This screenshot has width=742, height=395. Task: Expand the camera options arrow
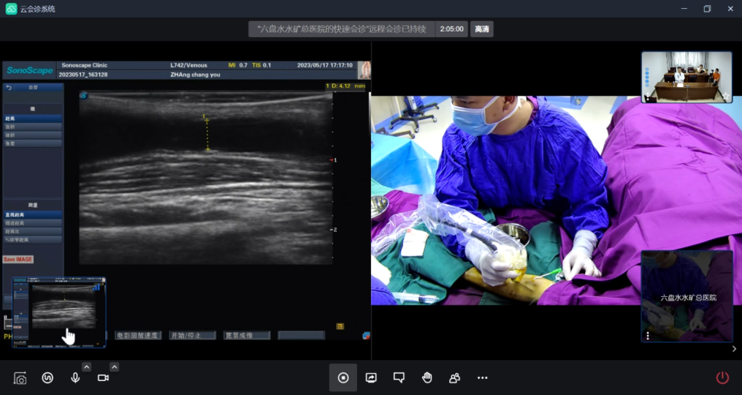coord(115,367)
